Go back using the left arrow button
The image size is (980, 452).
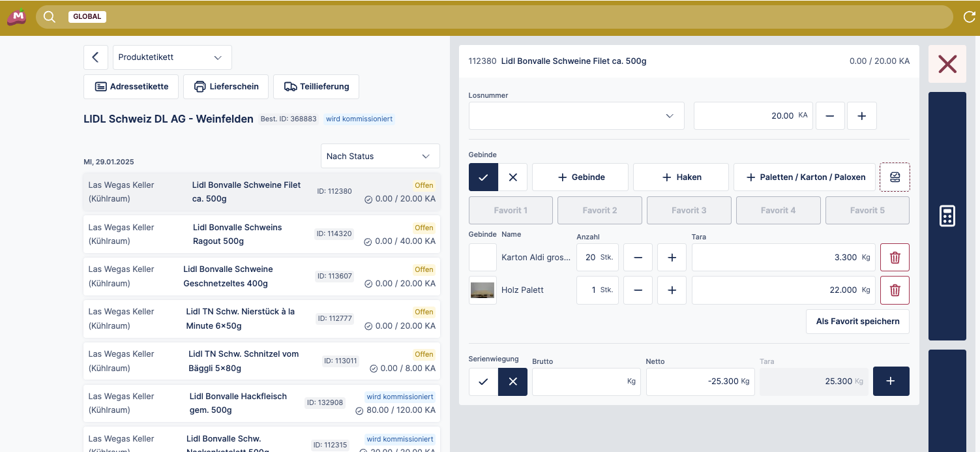click(95, 57)
